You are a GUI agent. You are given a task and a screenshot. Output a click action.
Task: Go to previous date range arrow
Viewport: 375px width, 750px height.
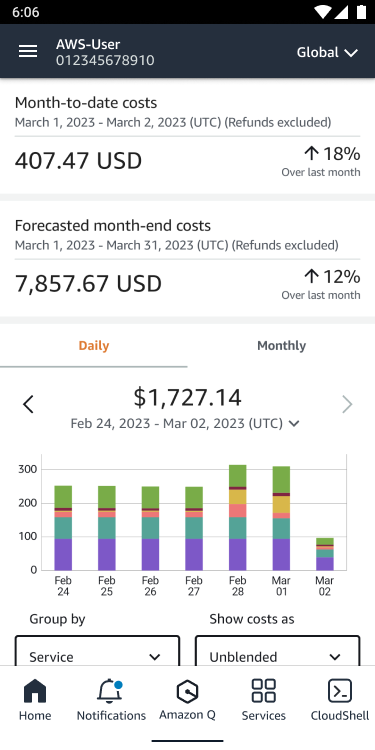[28, 405]
